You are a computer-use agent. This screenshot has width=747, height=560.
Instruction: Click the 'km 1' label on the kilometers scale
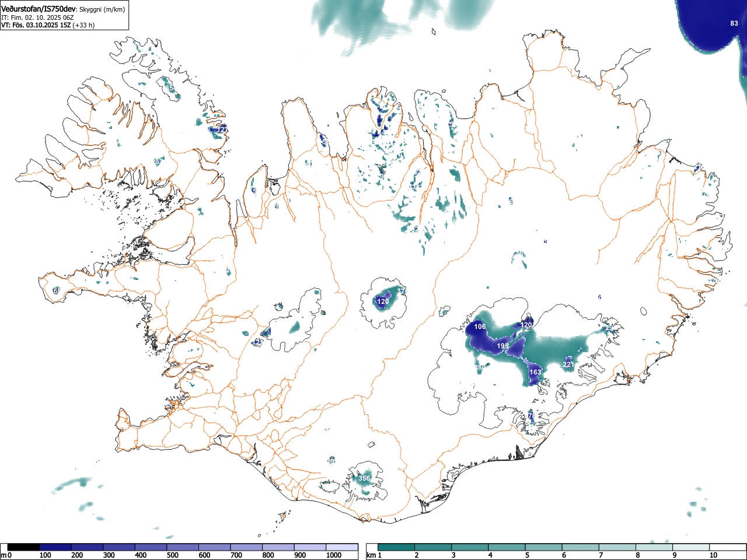point(375,555)
